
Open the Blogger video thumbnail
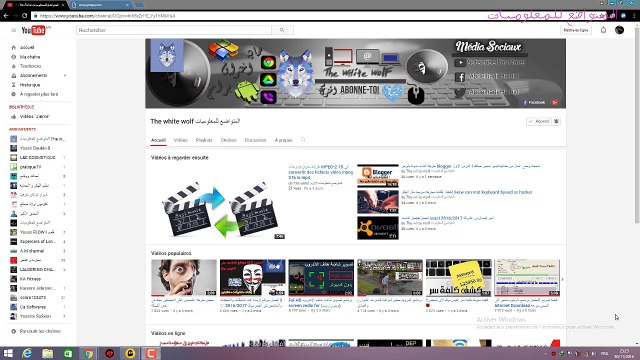tap(378, 176)
